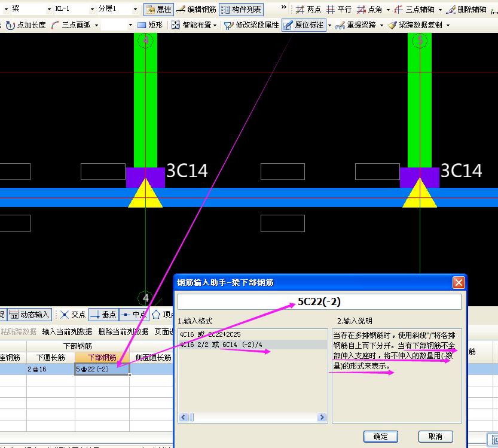Expand the KL-1 component dropdown
This screenshot has height=448, width=498.
(92, 9)
